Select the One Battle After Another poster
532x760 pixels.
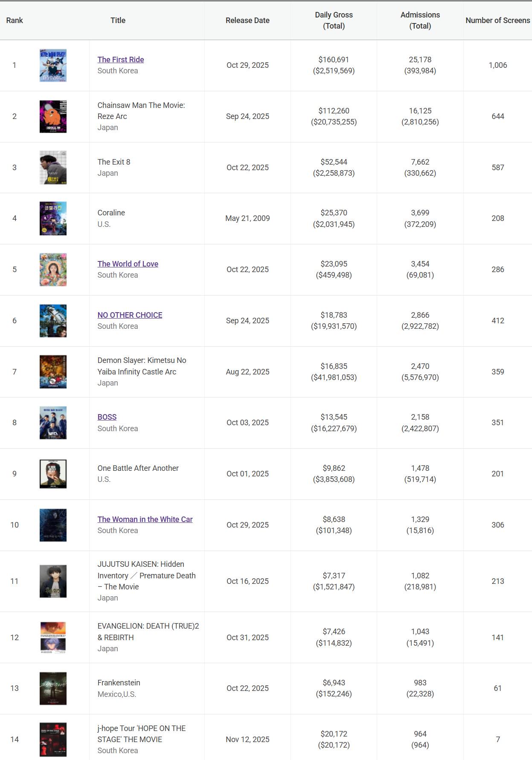click(x=53, y=474)
